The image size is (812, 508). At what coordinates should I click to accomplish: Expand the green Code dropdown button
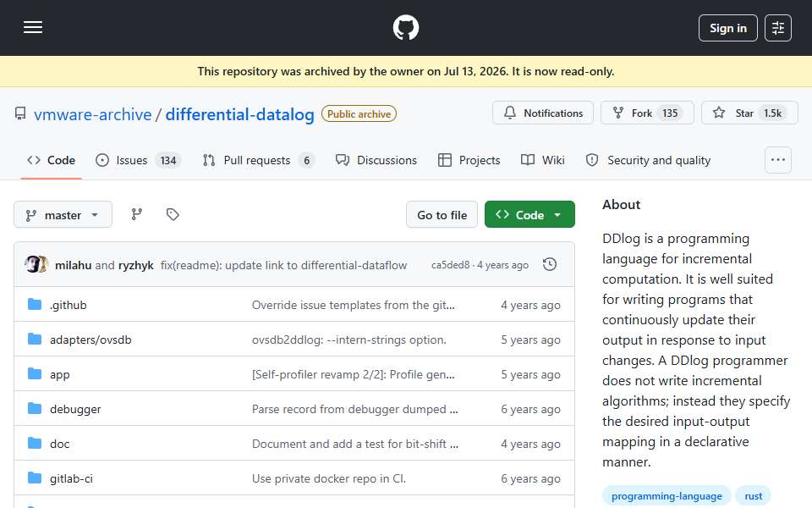tap(529, 214)
